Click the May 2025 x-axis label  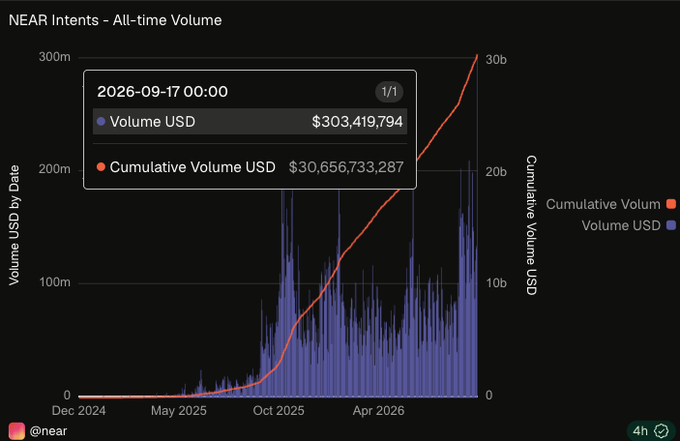tap(179, 411)
